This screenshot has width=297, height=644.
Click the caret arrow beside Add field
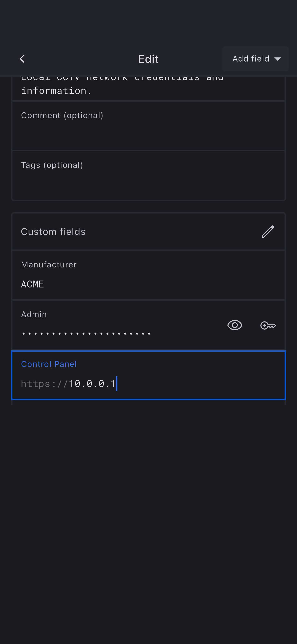[x=277, y=59]
